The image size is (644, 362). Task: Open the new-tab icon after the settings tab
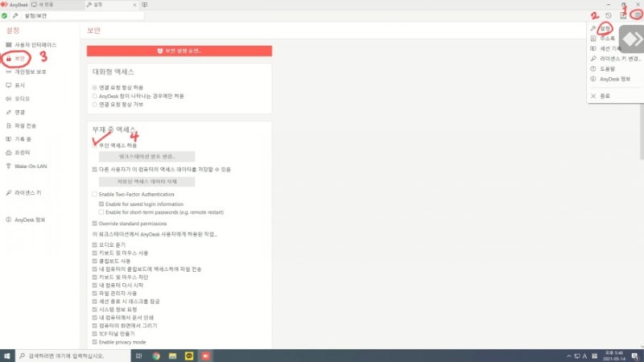pyautogui.click(x=145, y=5)
